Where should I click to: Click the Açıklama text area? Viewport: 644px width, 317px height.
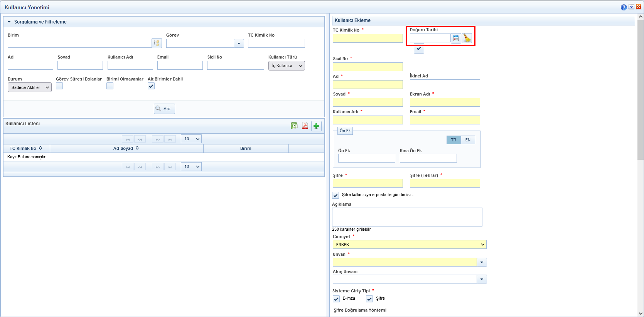[x=407, y=217]
